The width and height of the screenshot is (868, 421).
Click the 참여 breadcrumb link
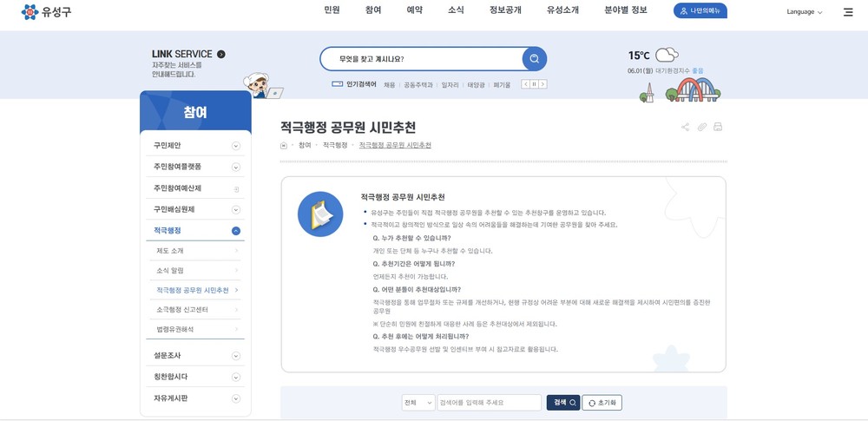point(305,145)
